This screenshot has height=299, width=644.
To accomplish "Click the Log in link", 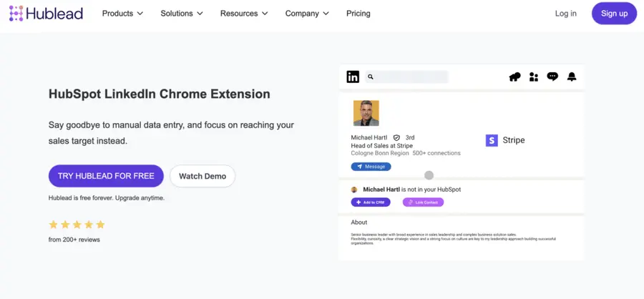I will [x=565, y=14].
